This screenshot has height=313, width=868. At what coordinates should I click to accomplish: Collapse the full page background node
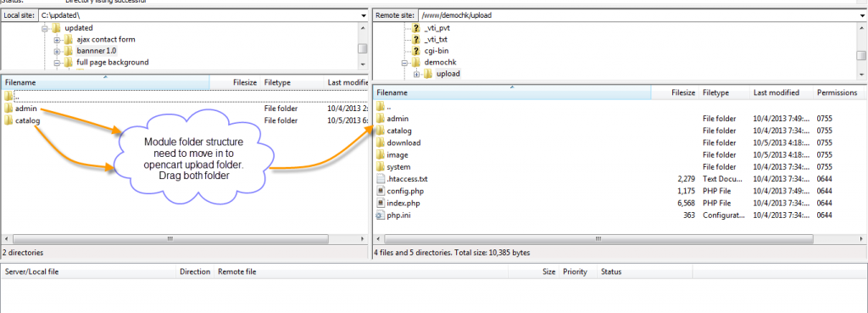point(57,63)
